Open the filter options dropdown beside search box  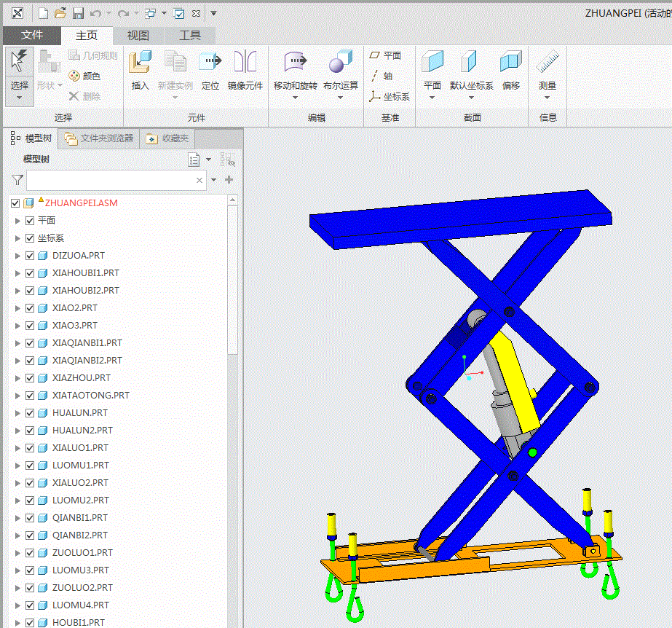click(x=213, y=180)
